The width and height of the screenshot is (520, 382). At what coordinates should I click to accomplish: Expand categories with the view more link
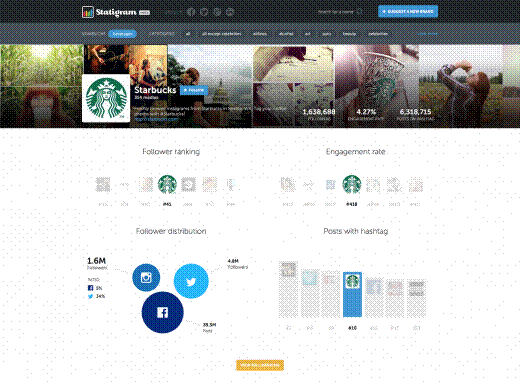coord(427,34)
